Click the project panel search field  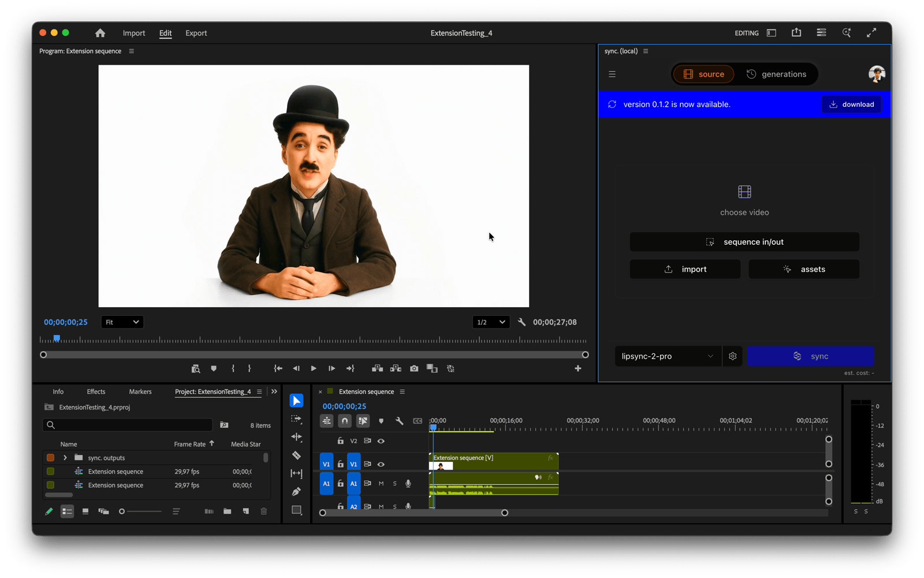click(x=128, y=425)
